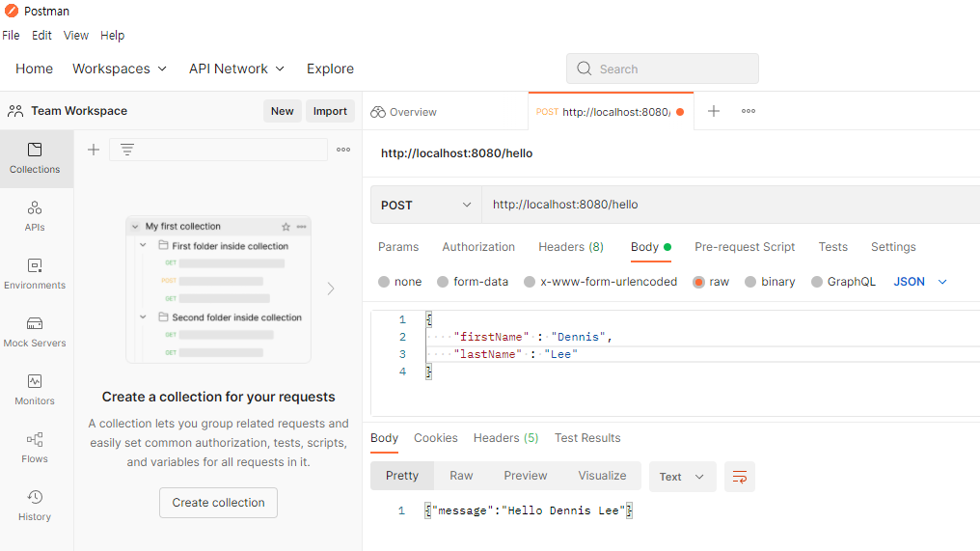Click the Postman logo icon
Image resolution: width=980 pixels, height=551 pixels.
pyautogui.click(x=12, y=11)
